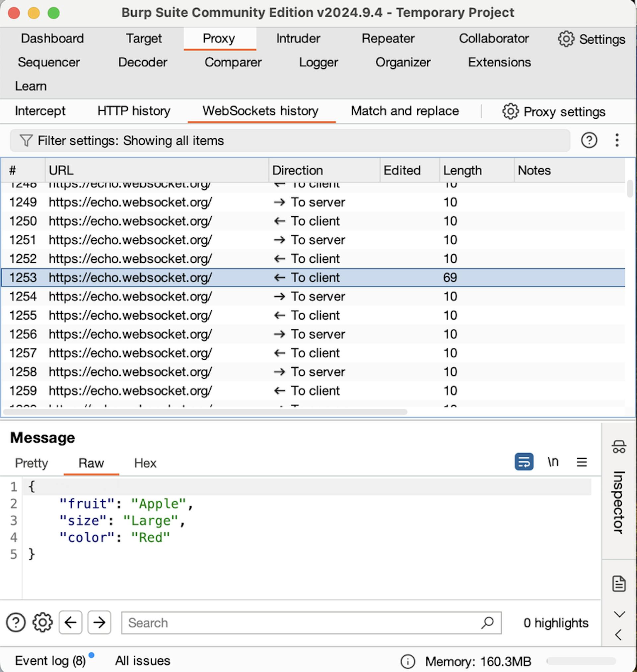This screenshot has width=637, height=672.
Task: Sort by the Notes column header
Action: [569, 170]
